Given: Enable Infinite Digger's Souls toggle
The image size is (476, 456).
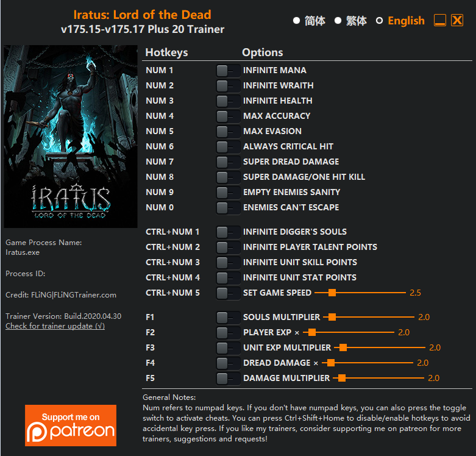Looking at the screenshot, I should point(228,232).
